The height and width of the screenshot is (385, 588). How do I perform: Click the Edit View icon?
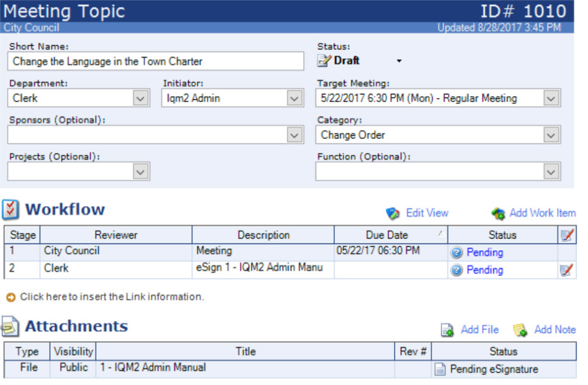(x=392, y=213)
